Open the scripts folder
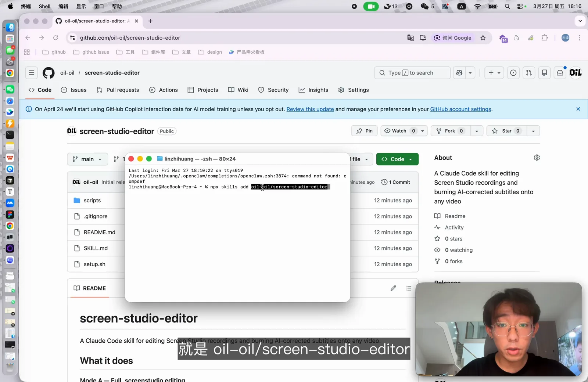The width and height of the screenshot is (588, 382). point(92,201)
